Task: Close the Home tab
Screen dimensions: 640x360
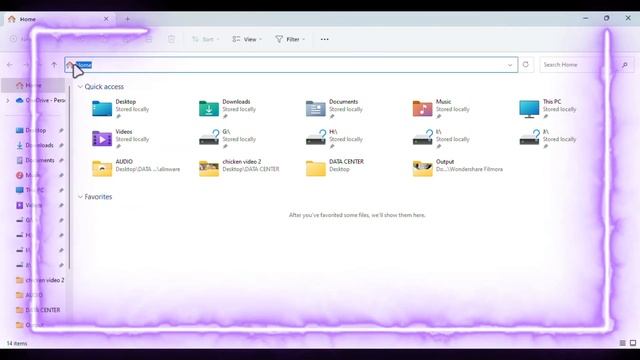Action: tap(106, 19)
